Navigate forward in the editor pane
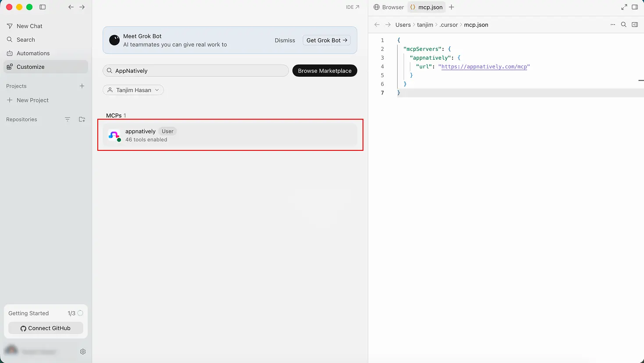The height and width of the screenshot is (363, 644). point(388,25)
